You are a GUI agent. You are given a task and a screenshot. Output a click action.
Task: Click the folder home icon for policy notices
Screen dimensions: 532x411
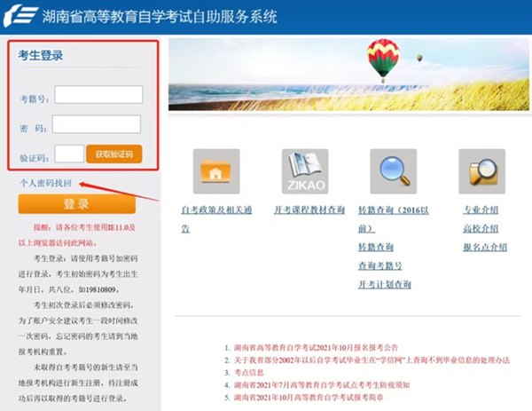point(215,171)
